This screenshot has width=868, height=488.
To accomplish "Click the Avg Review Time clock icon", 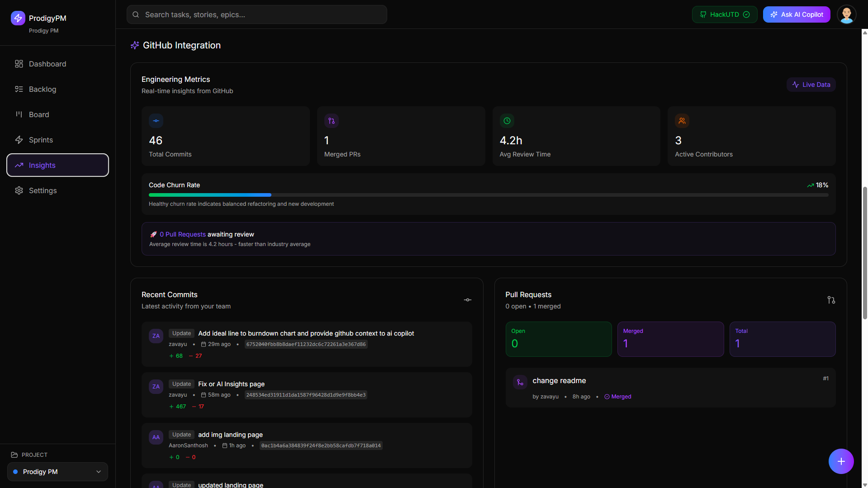I will [x=507, y=121].
